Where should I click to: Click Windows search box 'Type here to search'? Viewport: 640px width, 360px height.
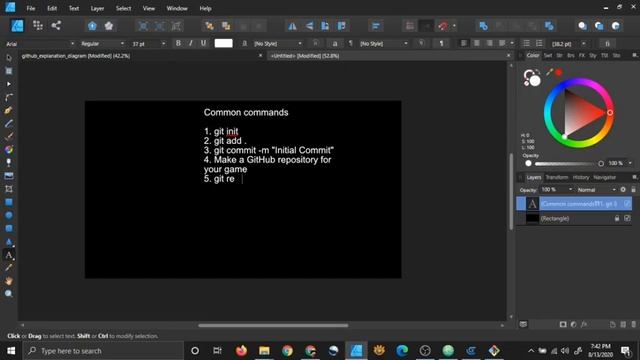(x=103, y=351)
